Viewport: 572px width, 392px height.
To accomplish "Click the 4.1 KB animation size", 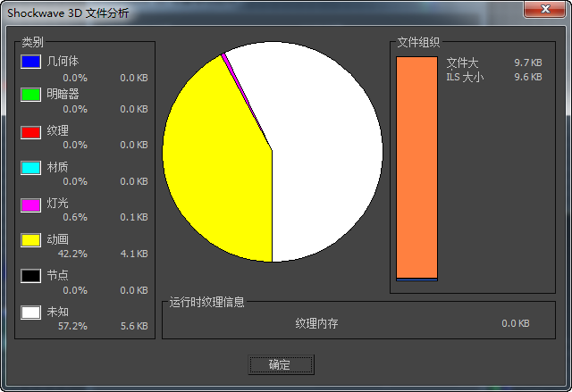I will [x=134, y=254].
